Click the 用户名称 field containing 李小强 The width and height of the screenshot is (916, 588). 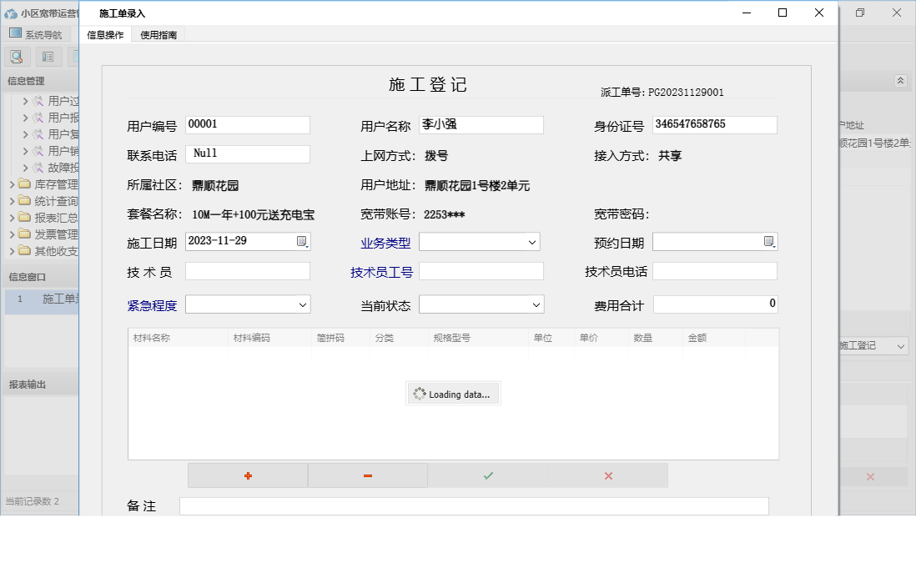tap(481, 125)
